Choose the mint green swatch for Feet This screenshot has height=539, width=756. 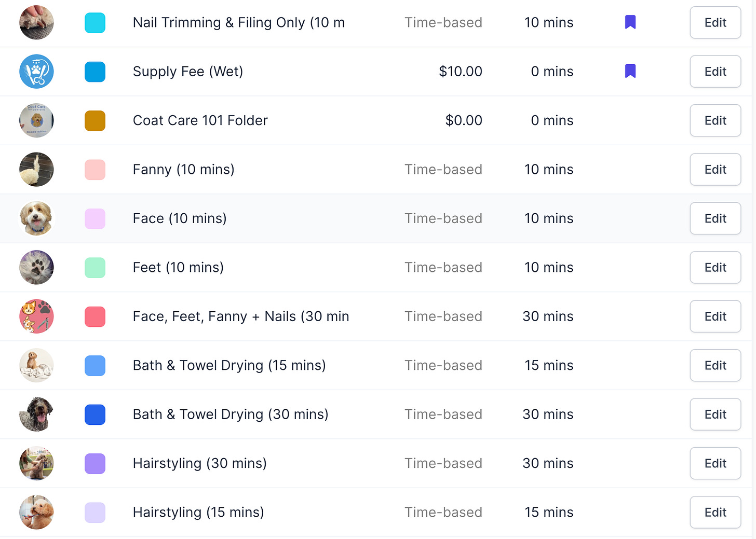tap(95, 268)
